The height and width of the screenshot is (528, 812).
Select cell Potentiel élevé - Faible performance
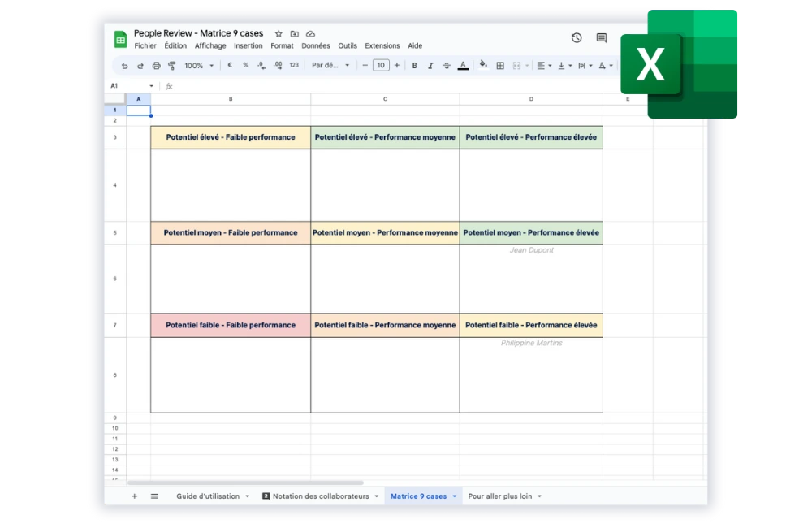point(231,137)
